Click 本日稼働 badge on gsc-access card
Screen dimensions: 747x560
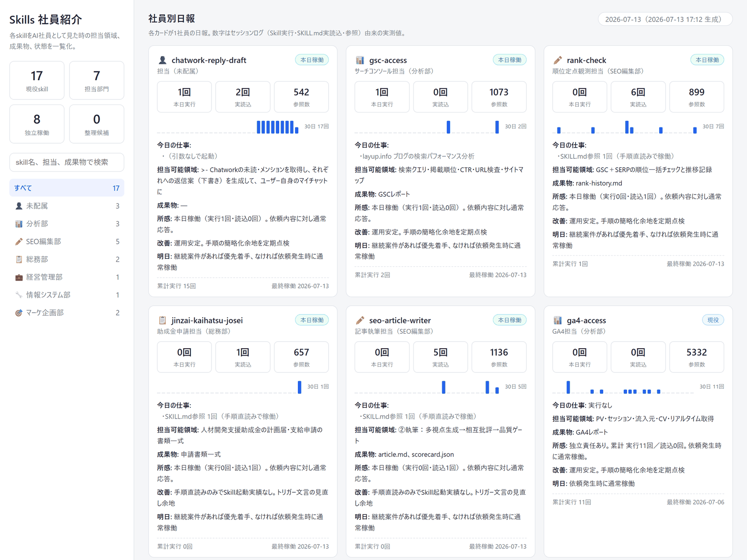[510, 60]
